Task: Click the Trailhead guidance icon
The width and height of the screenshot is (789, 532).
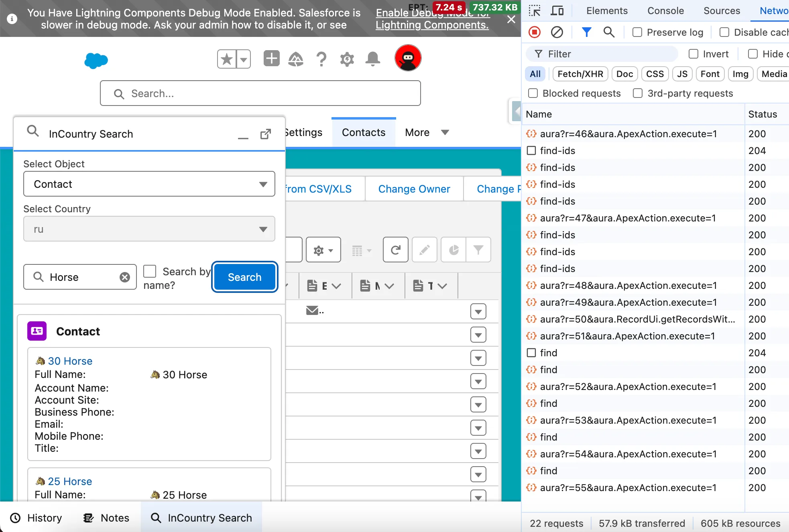Action: pyautogui.click(x=296, y=59)
